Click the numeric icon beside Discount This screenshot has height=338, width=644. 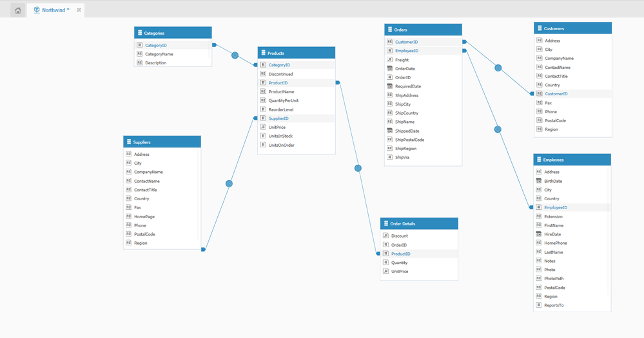click(385, 236)
